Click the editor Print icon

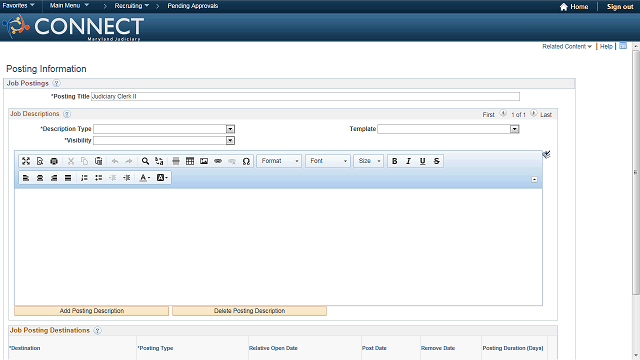click(x=54, y=161)
